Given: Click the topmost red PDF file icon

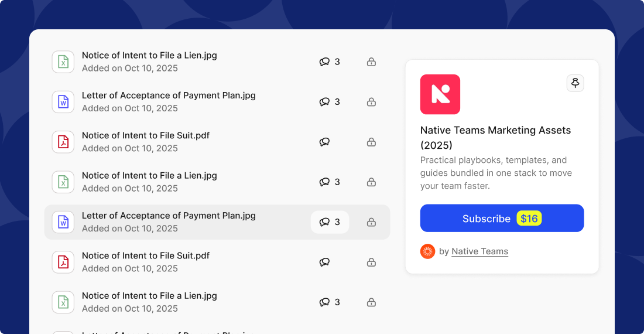Looking at the screenshot, I should pos(63,142).
